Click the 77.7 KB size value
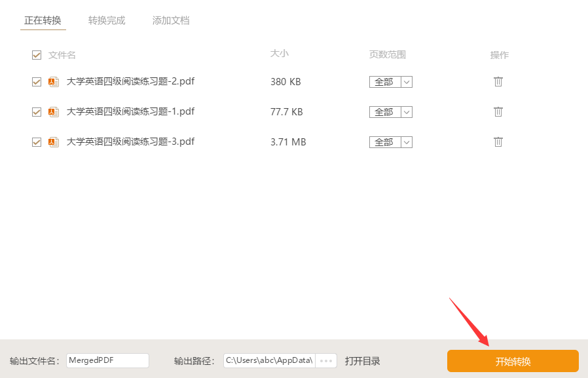This screenshot has width=588, height=378. click(287, 112)
